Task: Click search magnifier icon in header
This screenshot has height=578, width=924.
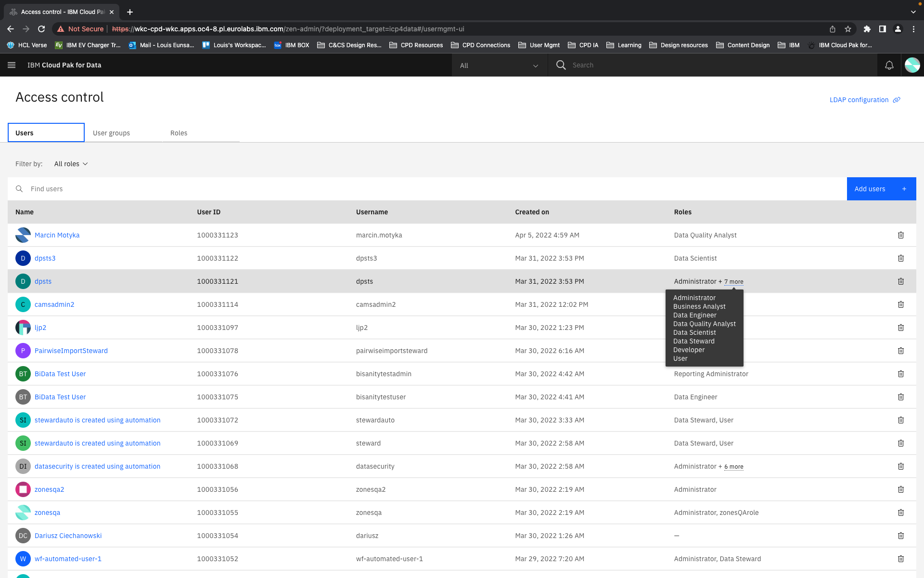Action: 561,65
